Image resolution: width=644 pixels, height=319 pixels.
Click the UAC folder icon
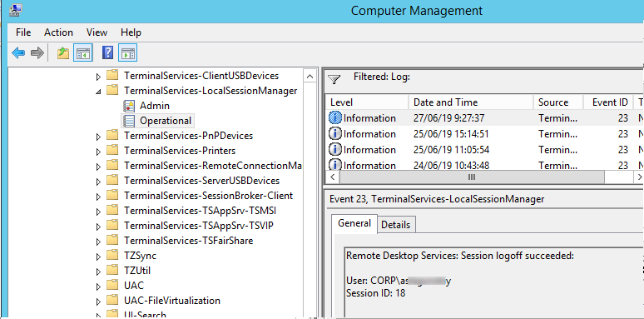[112, 286]
